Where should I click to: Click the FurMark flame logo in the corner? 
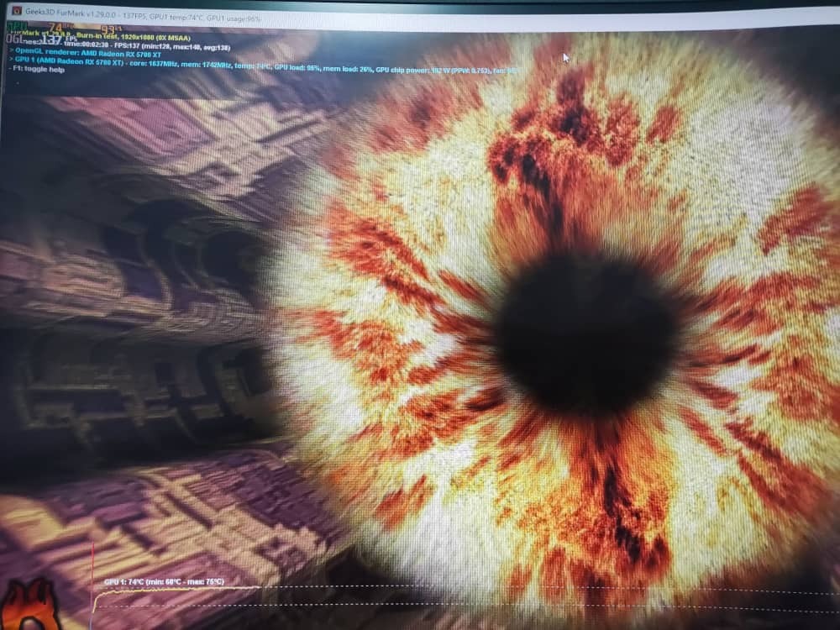point(29,606)
